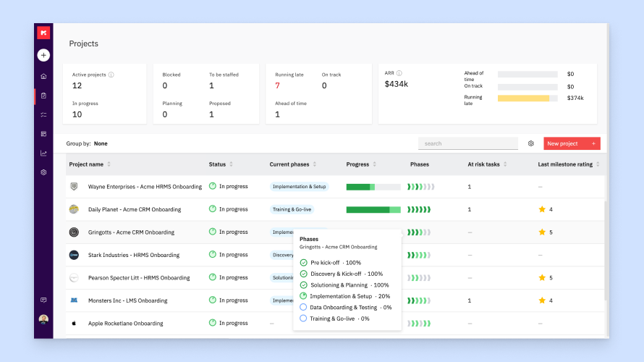Viewport: 644px width, 362px height.
Task: Click the user profile avatar
Action: point(43,319)
